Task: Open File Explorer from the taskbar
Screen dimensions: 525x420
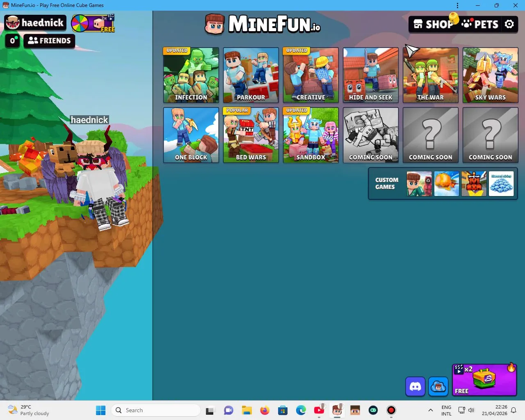Action: point(247,410)
